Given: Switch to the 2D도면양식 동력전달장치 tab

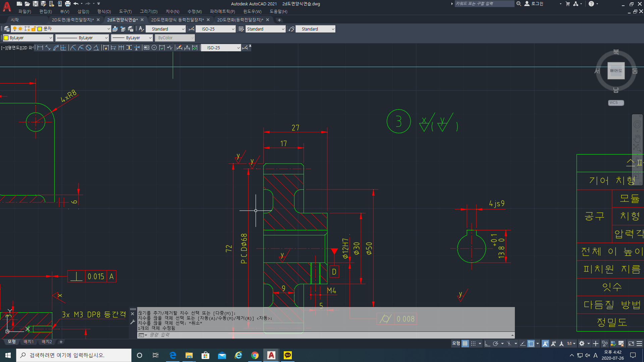Looking at the screenshot, I should [x=177, y=20].
